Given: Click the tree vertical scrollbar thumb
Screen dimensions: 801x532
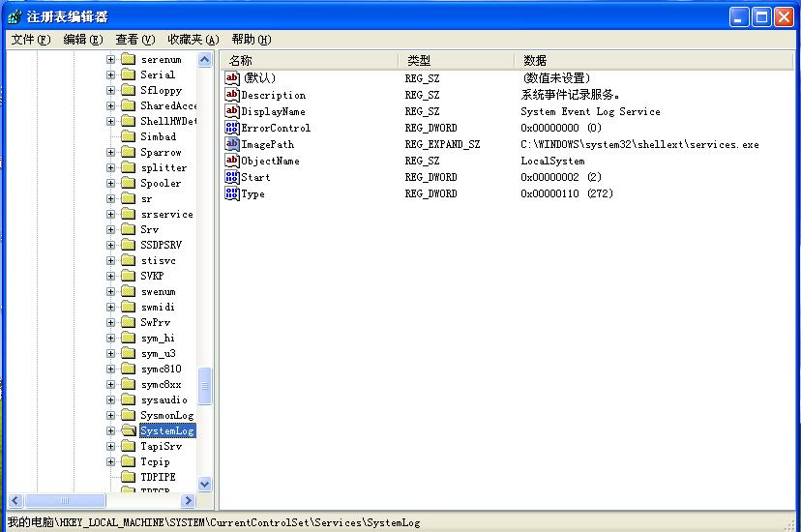Looking at the screenshot, I should point(204,386).
